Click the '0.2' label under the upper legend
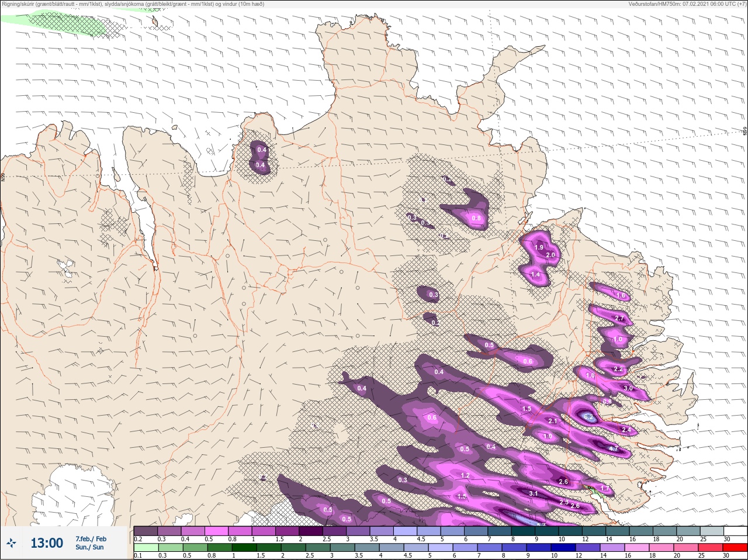748x560 pixels. pyautogui.click(x=138, y=539)
